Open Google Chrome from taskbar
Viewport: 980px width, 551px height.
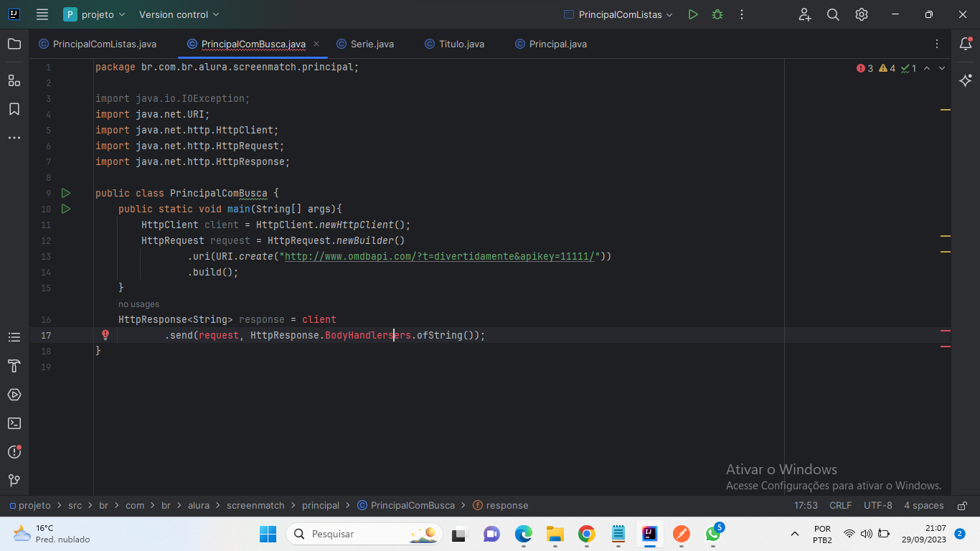pyautogui.click(x=586, y=534)
